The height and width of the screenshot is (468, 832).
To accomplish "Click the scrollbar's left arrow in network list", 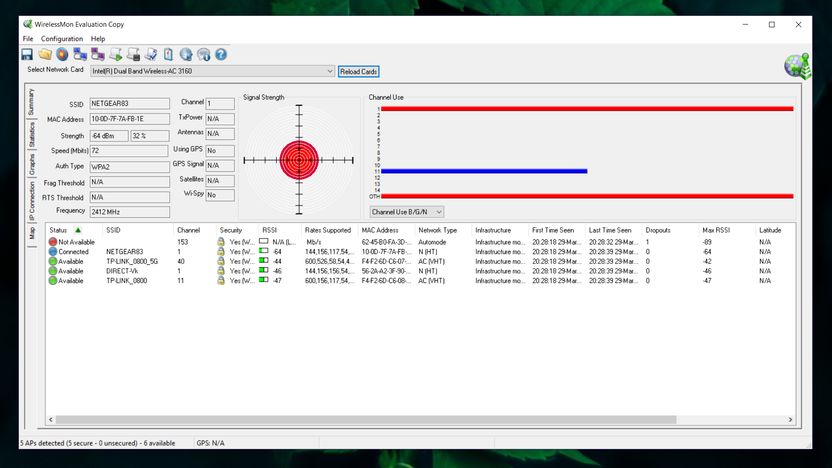I will [x=51, y=420].
